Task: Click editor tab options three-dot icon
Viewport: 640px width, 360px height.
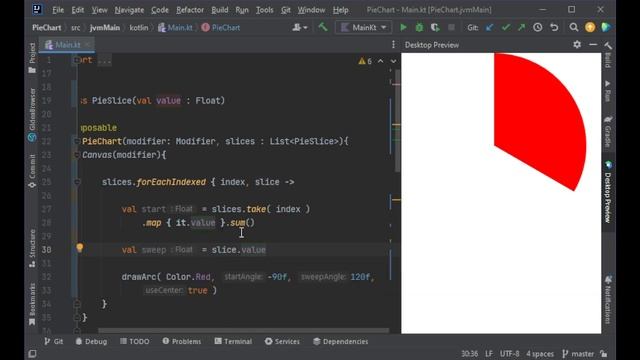Action: pos(393,44)
